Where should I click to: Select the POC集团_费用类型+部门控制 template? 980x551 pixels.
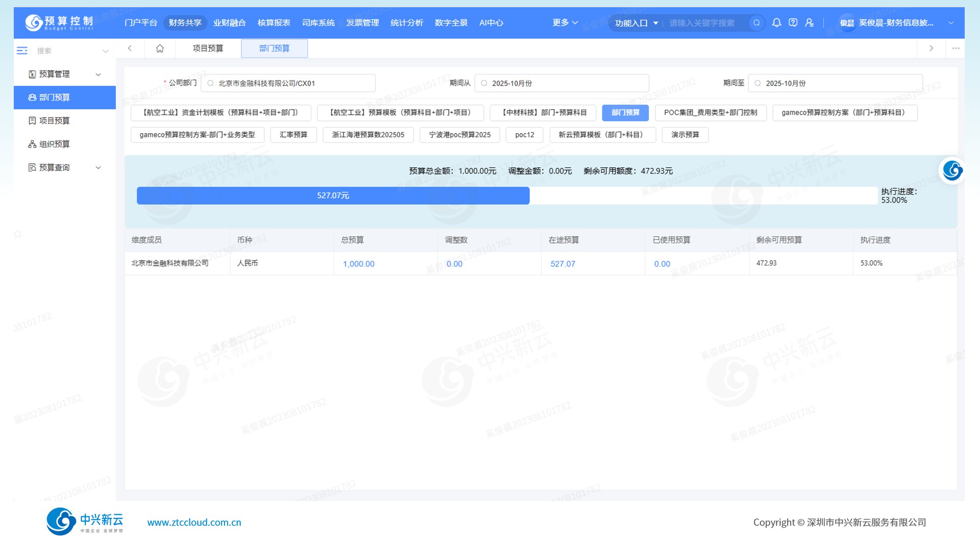pos(710,113)
